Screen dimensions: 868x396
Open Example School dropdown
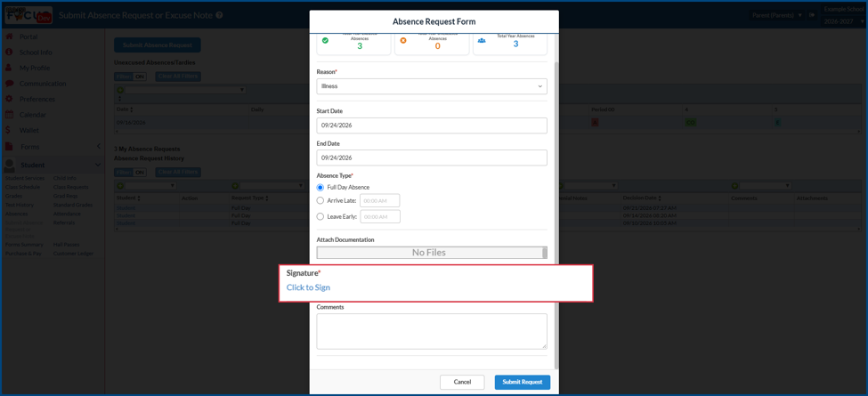click(x=844, y=10)
